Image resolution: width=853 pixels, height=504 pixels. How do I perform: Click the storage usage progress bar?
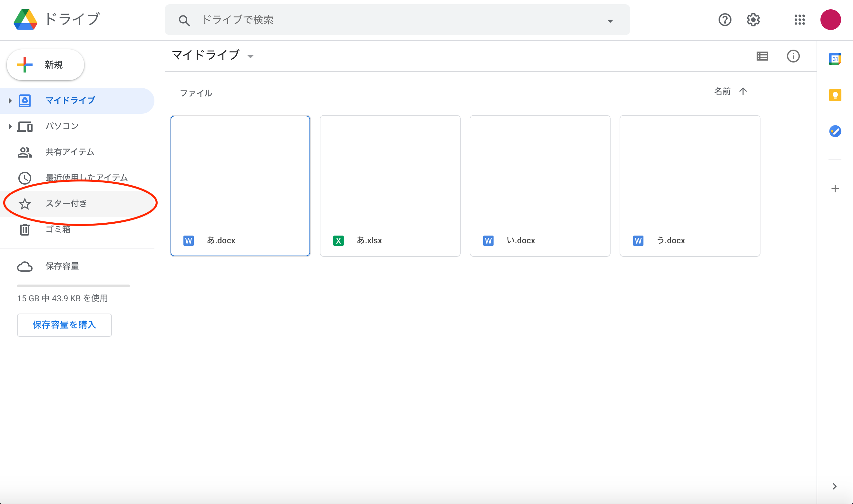point(74,286)
